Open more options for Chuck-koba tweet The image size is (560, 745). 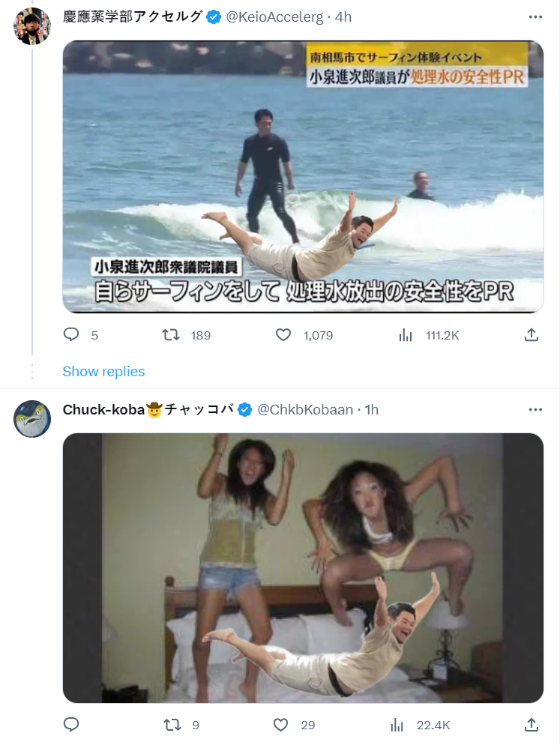coord(535,409)
